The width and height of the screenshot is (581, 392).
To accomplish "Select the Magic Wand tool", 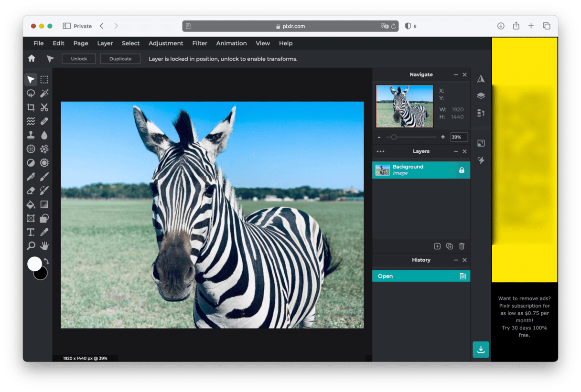I will (x=44, y=94).
